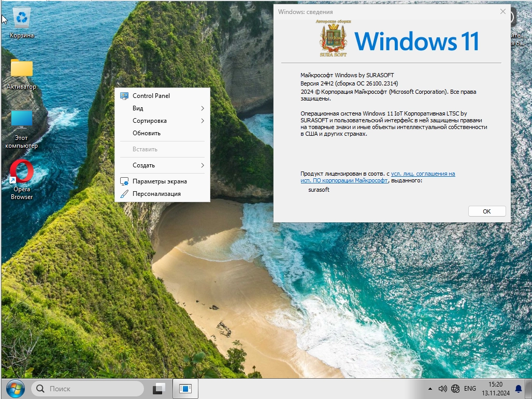This screenshot has width=532, height=399.
Task: Click the search magnifier icon in taskbar
Action: (40, 389)
